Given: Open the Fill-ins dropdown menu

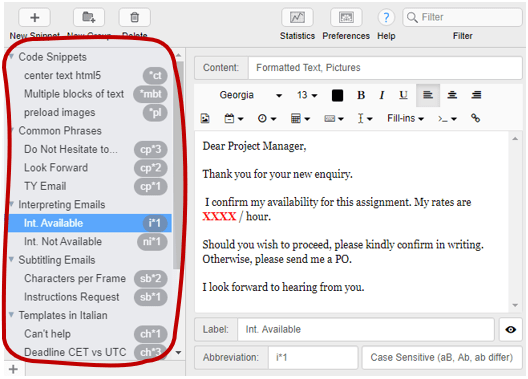Looking at the screenshot, I should tap(405, 118).
